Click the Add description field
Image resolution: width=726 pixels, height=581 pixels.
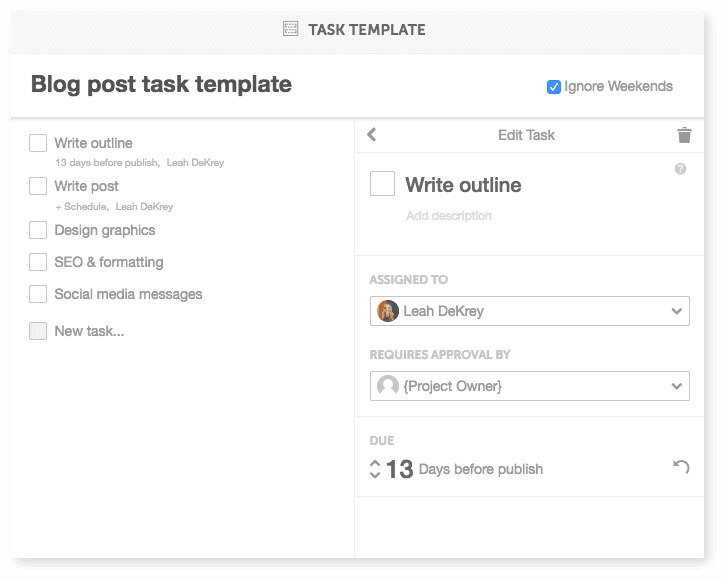point(449,216)
